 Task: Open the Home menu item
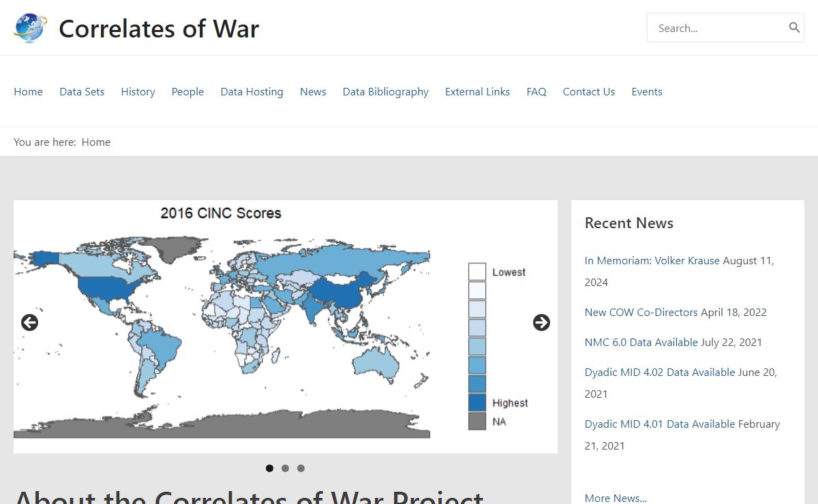(x=28, y=91)
